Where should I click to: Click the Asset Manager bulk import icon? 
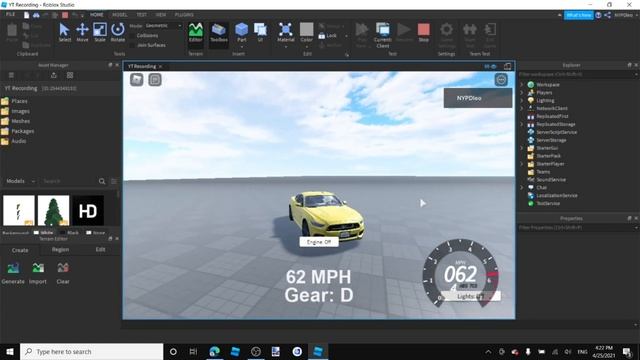point(53,75)
